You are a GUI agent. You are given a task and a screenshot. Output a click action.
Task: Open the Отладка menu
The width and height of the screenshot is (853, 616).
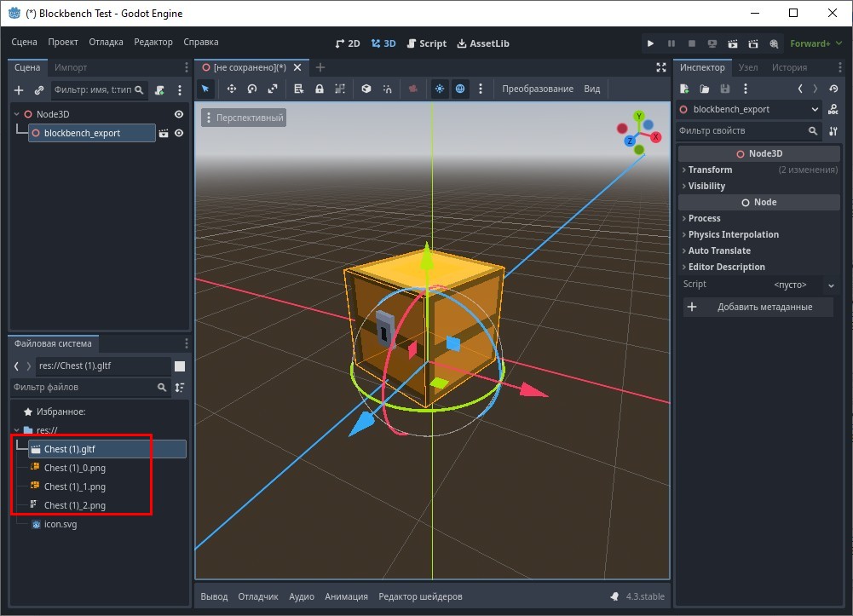106,42
